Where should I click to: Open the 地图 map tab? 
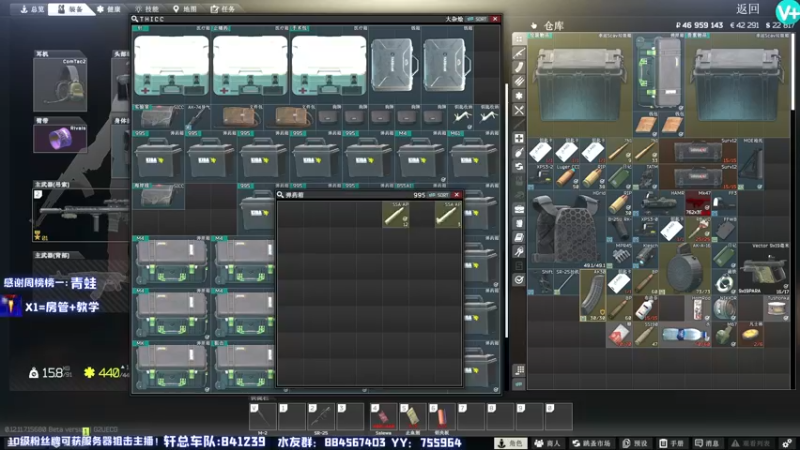pyautogui.click(x=185, y=9)
